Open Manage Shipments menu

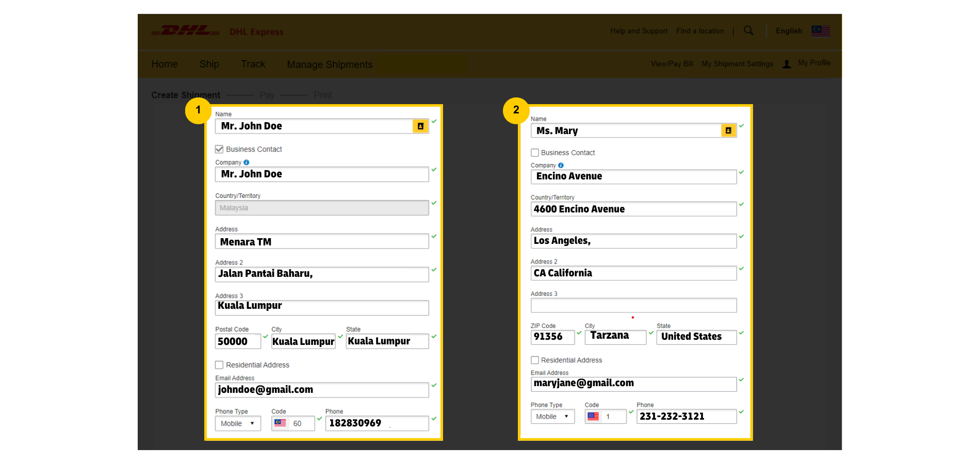(330, 64)
